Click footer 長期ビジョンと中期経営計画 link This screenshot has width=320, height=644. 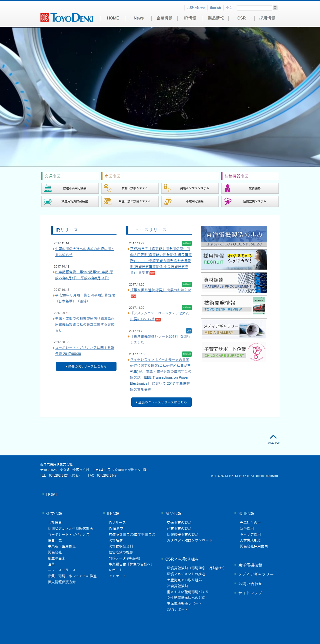coord(70,529)
